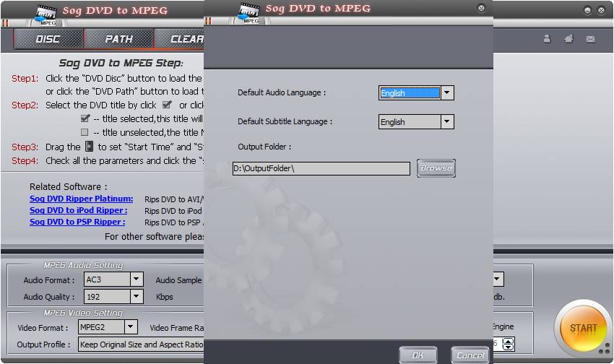Open the Audio Quality 192 dropdown

point(136,296)
